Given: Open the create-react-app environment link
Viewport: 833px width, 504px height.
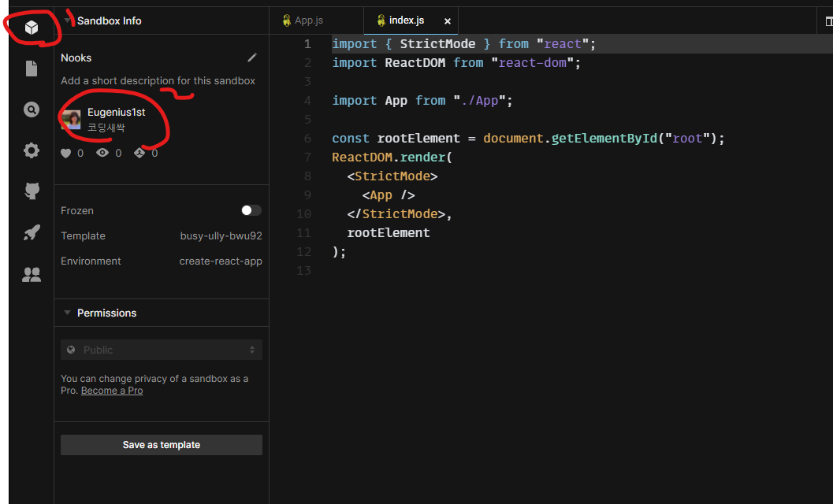Looking at the screenshot, I should coord(221,261).
